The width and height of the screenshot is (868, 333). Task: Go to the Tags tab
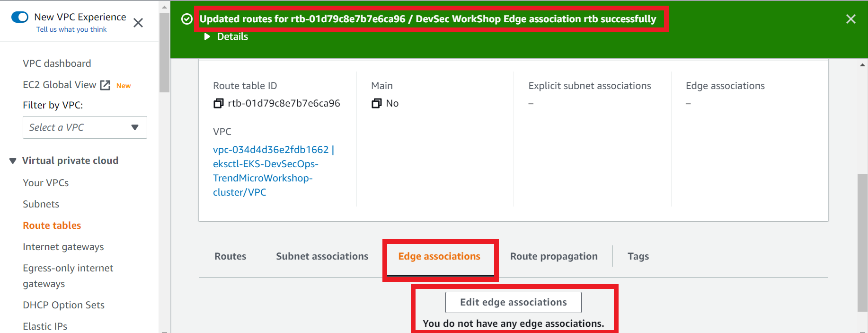638,256
